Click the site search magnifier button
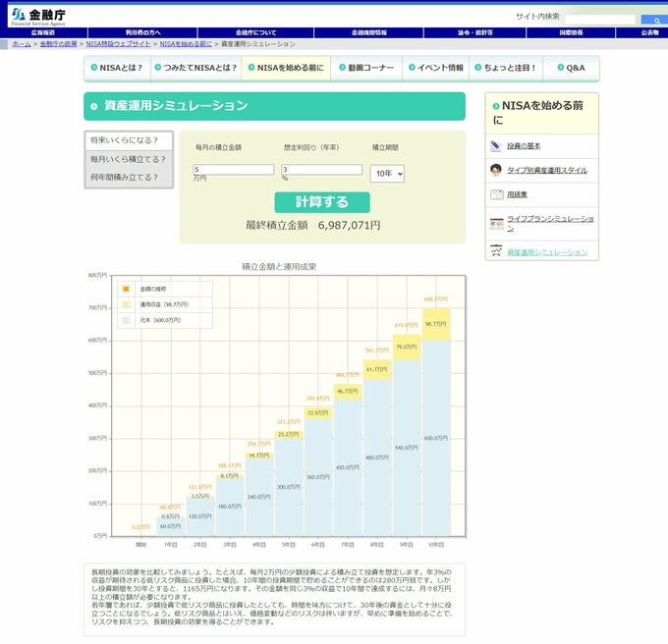Screen dimensions: 668x644 [652, 20]
